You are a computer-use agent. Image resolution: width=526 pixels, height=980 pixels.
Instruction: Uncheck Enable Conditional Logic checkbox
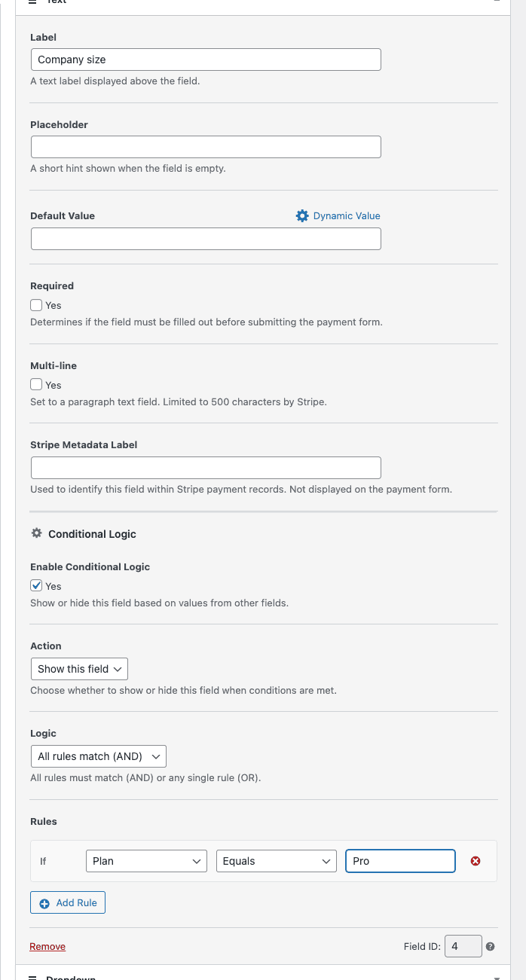(36, 585)
